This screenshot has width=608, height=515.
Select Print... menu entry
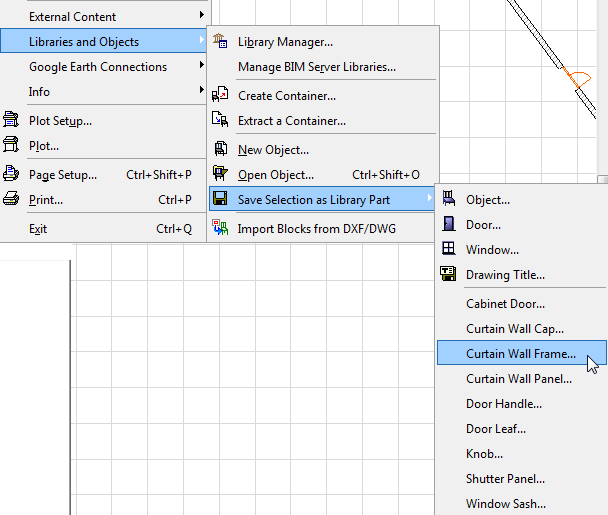(x=103, y=200)
